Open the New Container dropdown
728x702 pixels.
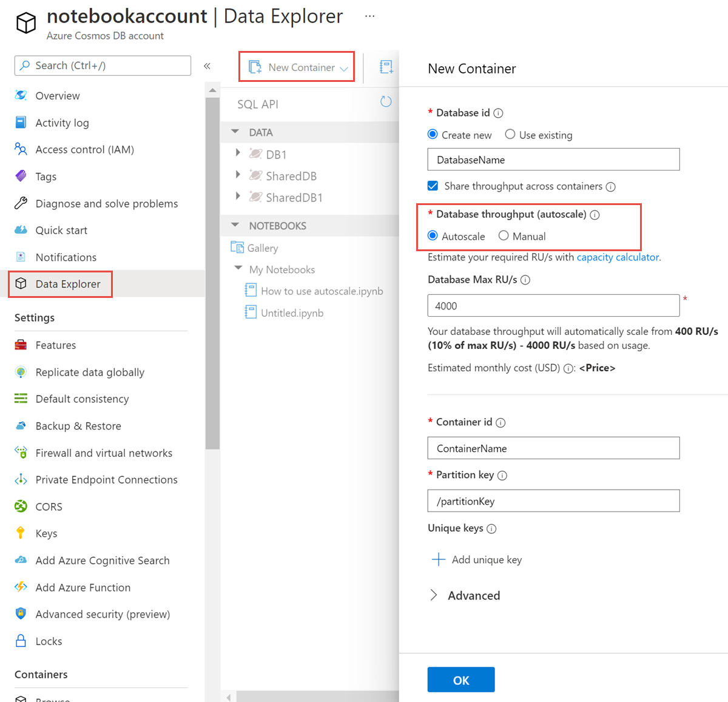point(344,68)
